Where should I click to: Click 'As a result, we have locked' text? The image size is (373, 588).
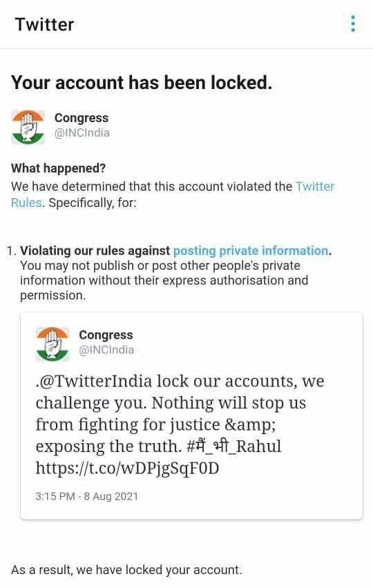(x=126, y=570)
